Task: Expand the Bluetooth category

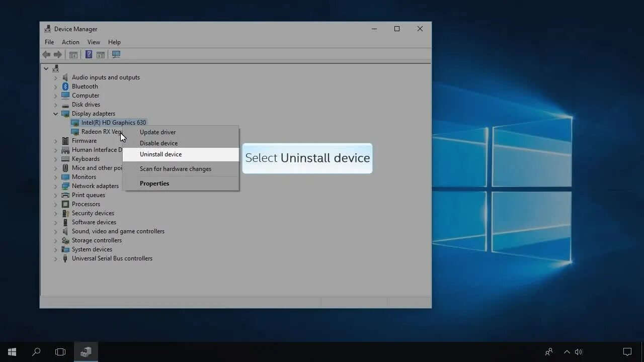Action: [x=56, y=86]
